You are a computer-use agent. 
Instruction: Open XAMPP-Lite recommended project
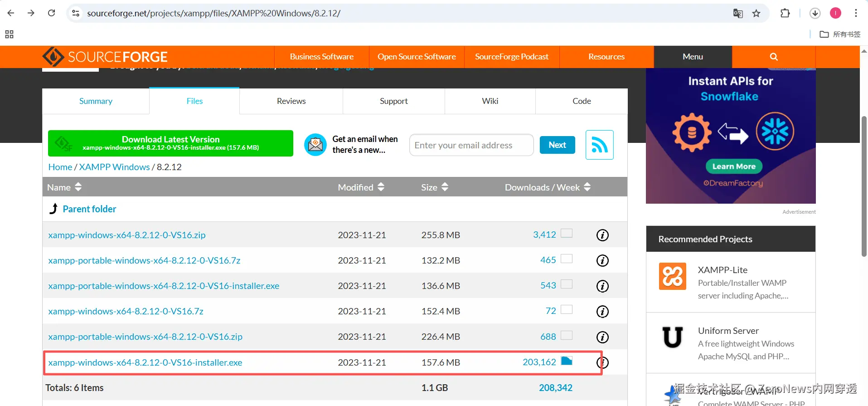[x=723, y=270]
